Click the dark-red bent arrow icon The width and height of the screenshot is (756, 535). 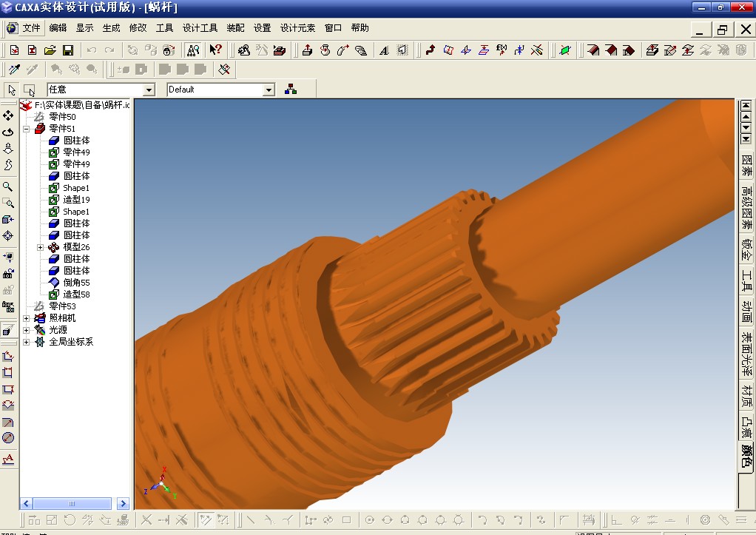point(431,50)
